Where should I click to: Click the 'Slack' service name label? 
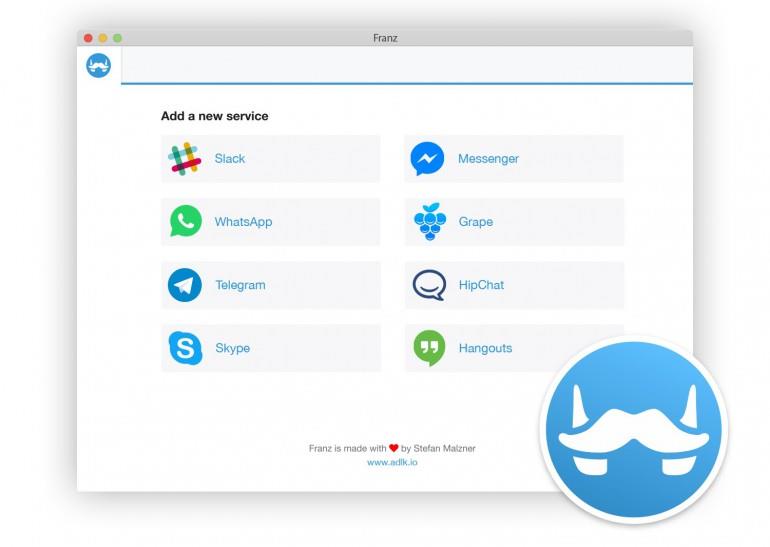pos(230,159)
